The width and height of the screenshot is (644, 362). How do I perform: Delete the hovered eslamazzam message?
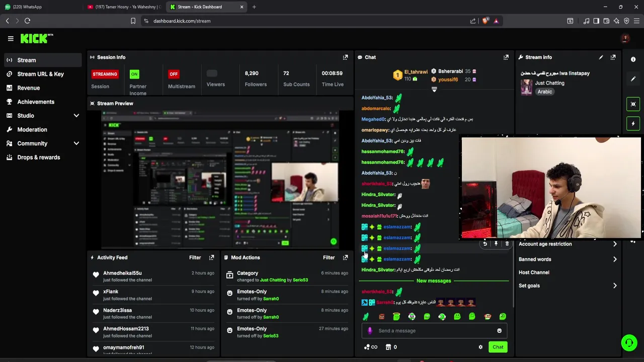click(507, 244)
